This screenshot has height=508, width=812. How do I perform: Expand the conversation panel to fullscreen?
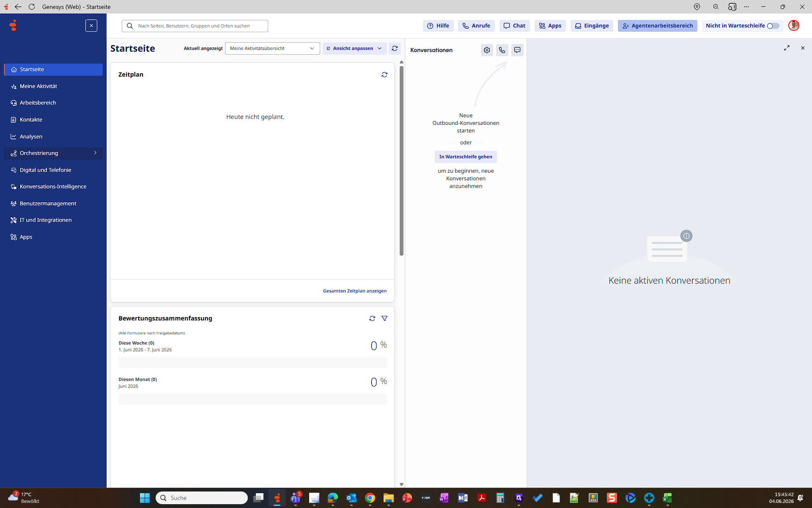pyautogui.click(x=787, y=48)
